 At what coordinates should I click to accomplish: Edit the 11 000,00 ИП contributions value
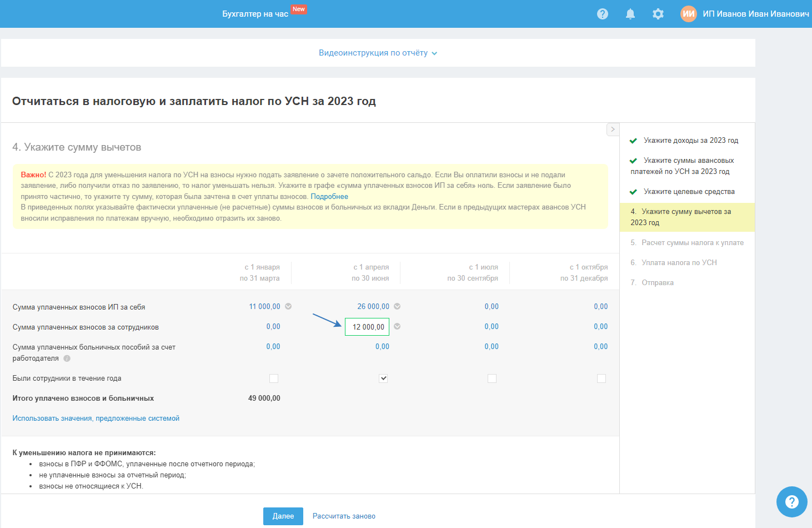264,307
